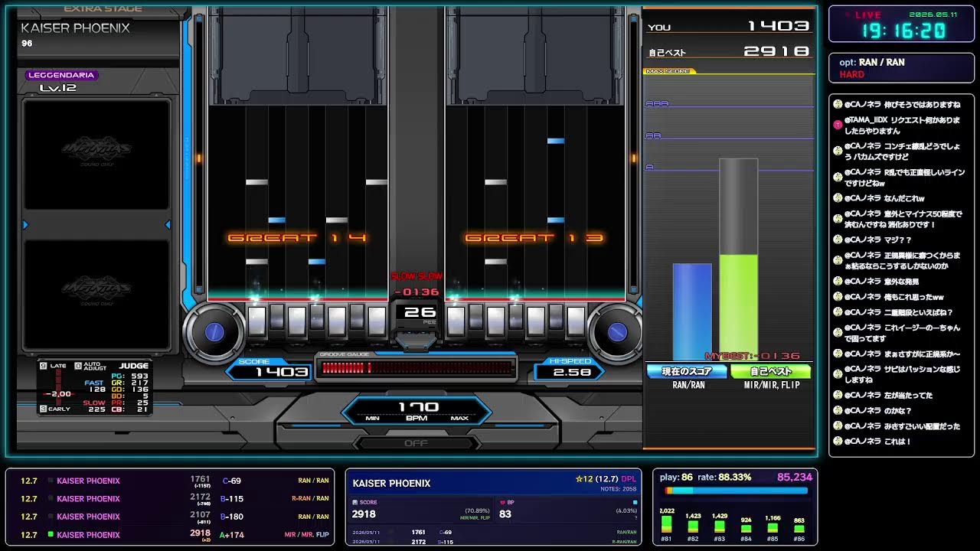Click the right player turntable disc

(x=617, y=331)
